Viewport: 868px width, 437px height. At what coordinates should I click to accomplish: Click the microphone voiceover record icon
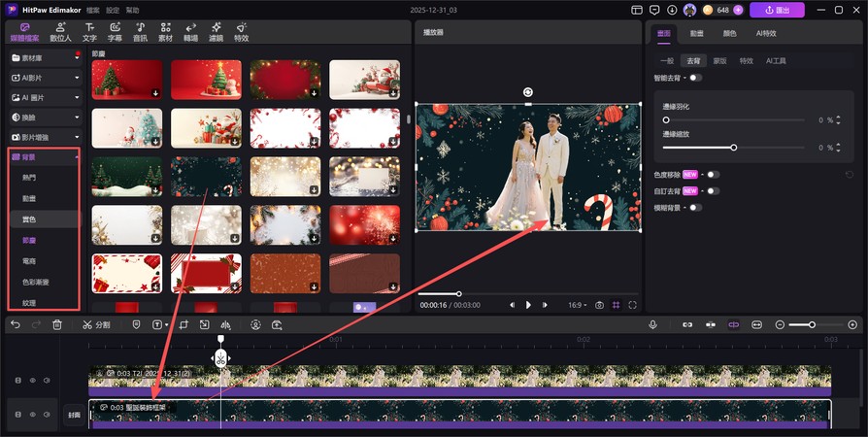click(652, 324)
